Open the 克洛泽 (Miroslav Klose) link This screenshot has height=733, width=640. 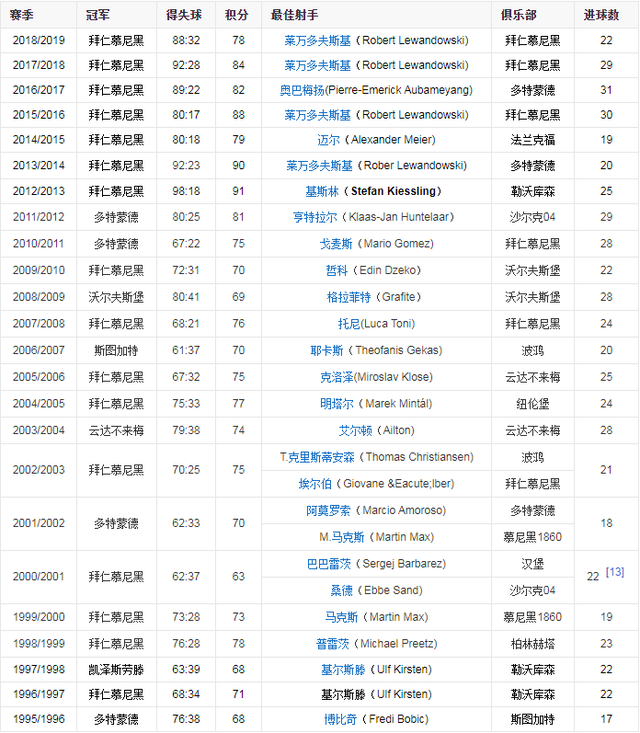[x=337, y=377]
